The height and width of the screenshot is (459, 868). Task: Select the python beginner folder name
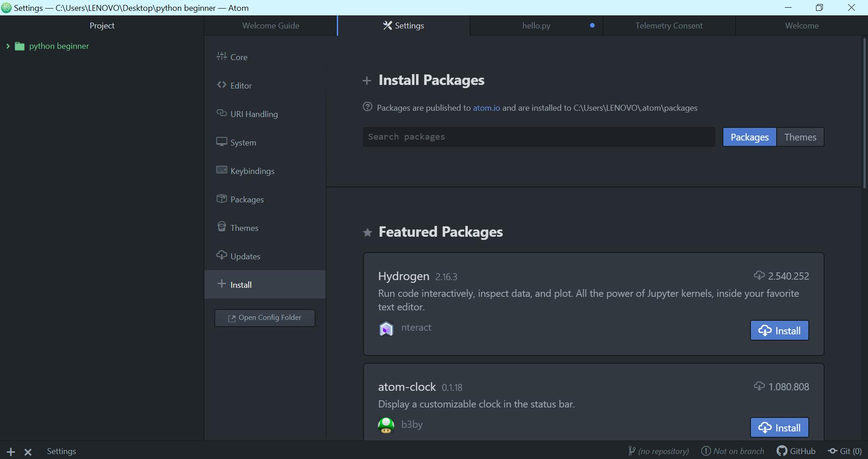coord(59,46)
